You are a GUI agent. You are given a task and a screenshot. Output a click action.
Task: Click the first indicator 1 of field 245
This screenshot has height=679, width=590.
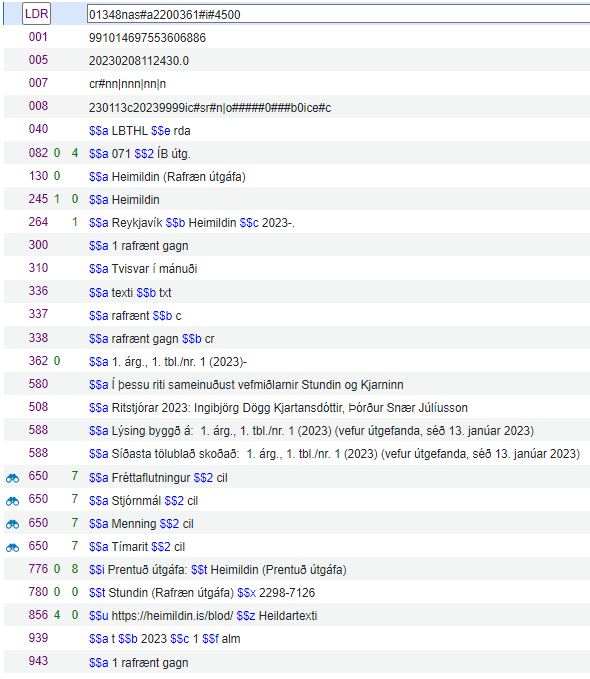(x=57, y=199)
